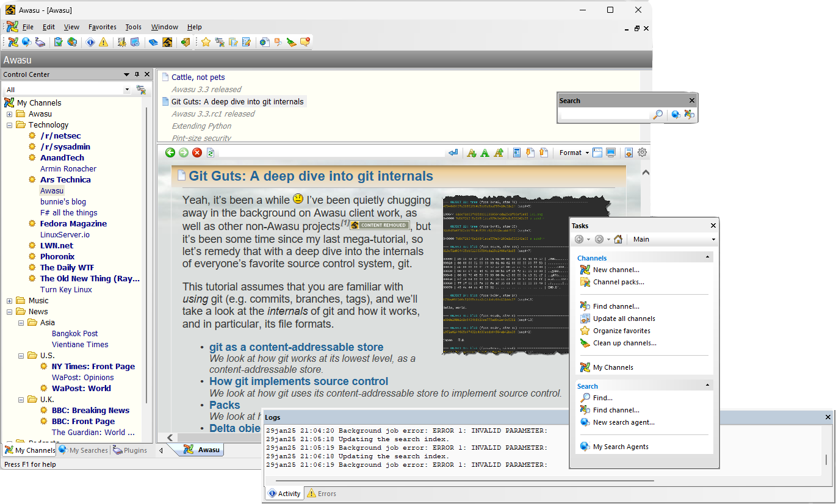
Task: Click the blue Go arrow beside address bar
Action: [453, 153]
